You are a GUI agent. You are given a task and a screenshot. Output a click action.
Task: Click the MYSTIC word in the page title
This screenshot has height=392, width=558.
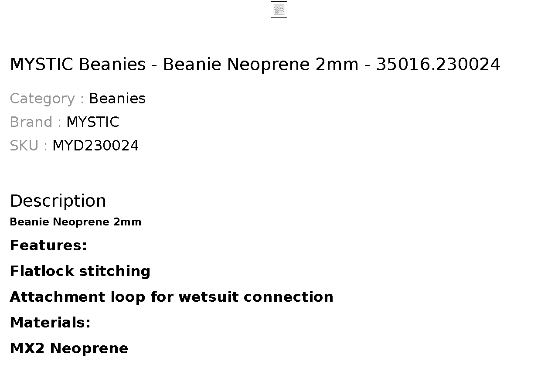coord(41,65)
